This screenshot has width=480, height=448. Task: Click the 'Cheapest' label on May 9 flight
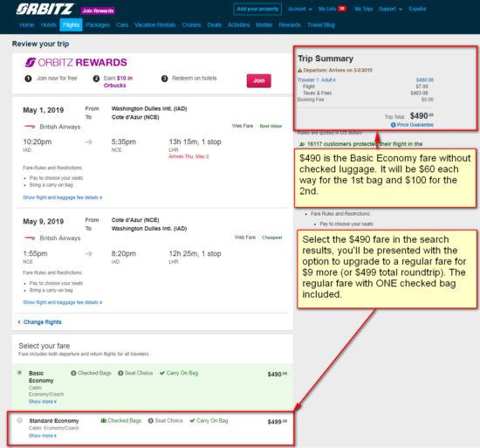271,238
